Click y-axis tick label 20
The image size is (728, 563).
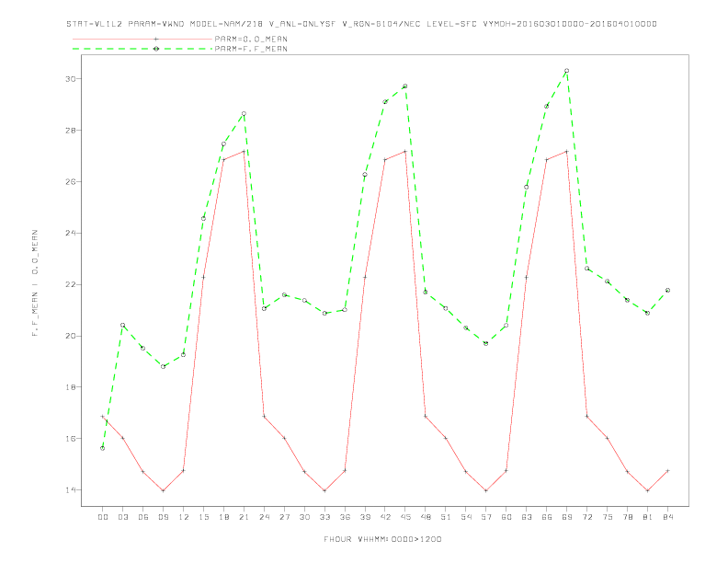tap(70, 336)
